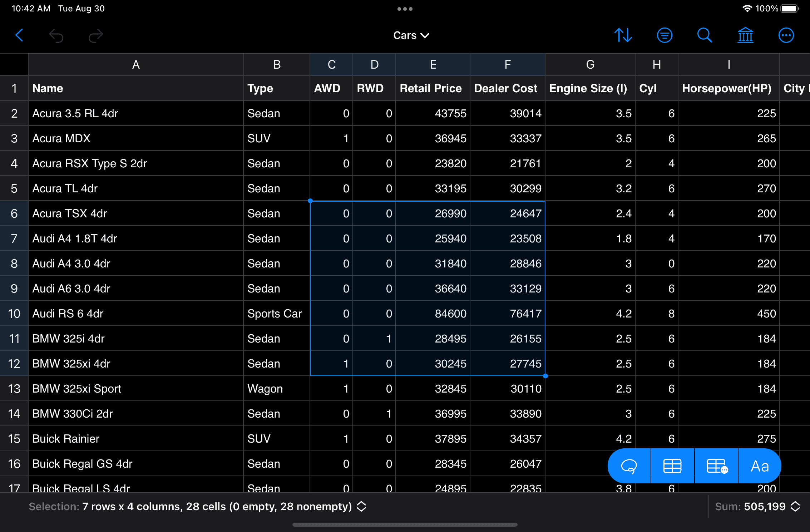Select column A header
Screen dimensions: 810x532
coord(136,64)
